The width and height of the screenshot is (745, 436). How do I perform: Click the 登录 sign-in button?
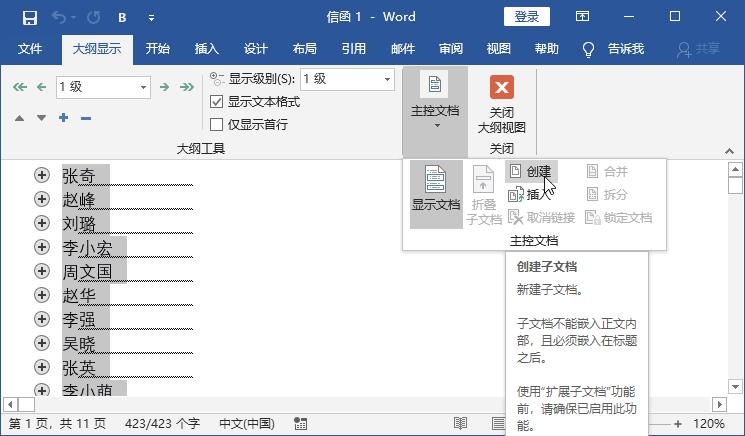pos(526,17)
